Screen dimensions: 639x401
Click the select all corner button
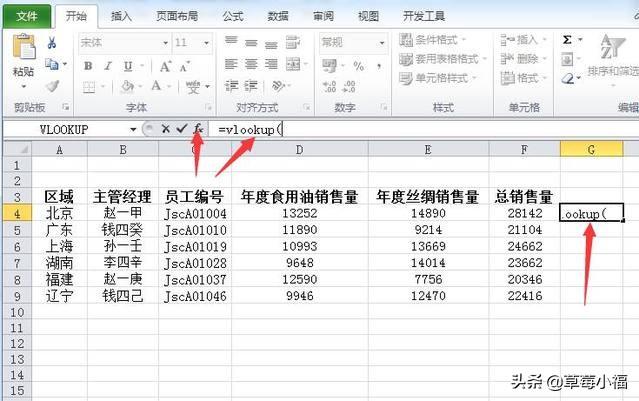pos(17,150)
